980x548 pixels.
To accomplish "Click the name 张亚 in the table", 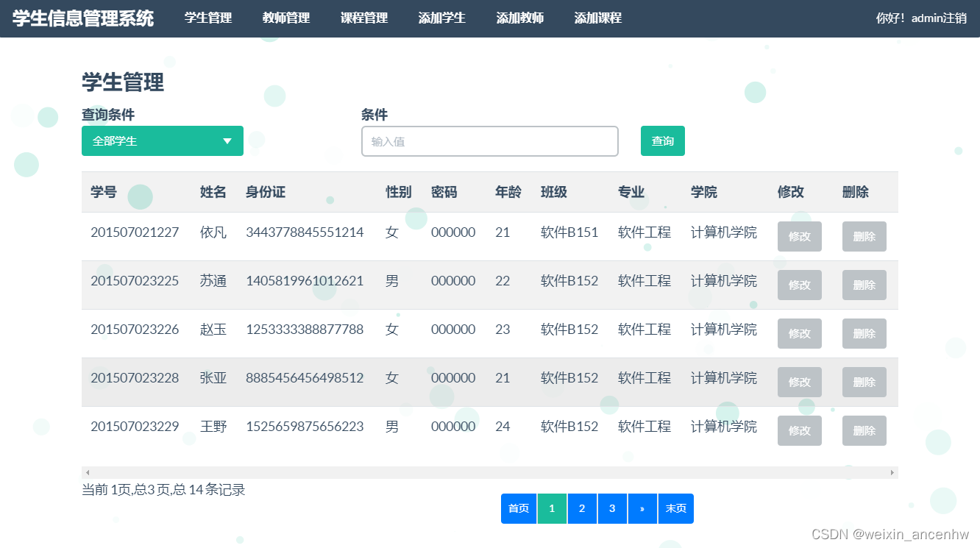I will 213,378.
